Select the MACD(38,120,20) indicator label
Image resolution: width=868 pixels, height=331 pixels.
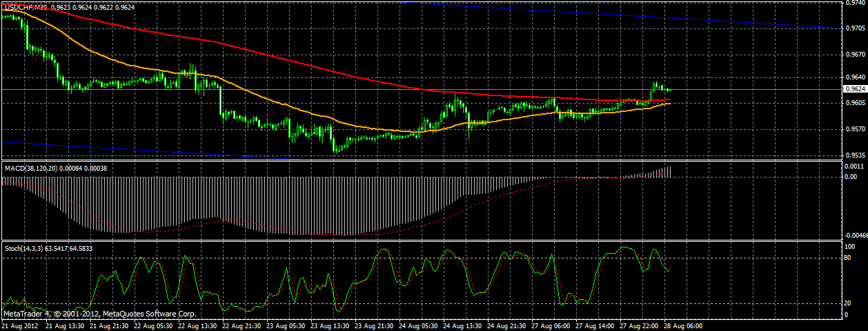(30, 168)
